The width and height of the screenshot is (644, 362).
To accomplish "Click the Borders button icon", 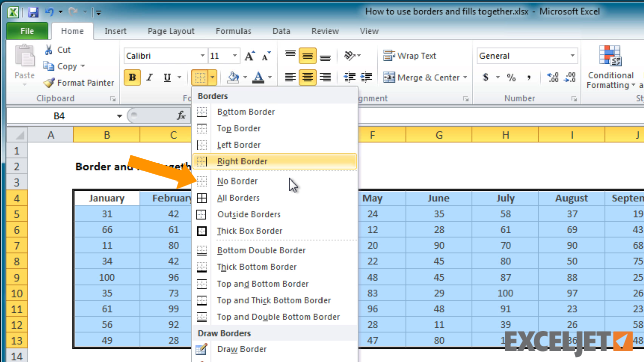I will point(200,77).
